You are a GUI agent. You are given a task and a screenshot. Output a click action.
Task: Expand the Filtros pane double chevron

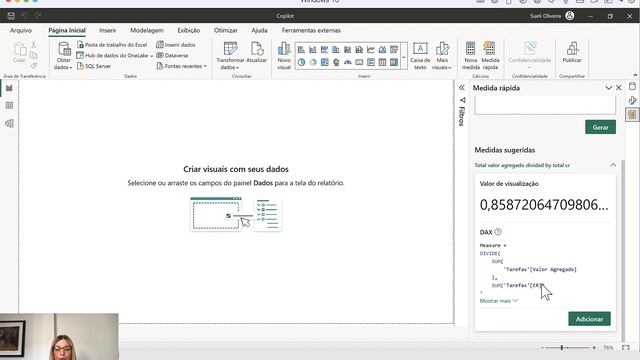pyautogui.click(x=462, y=88)
